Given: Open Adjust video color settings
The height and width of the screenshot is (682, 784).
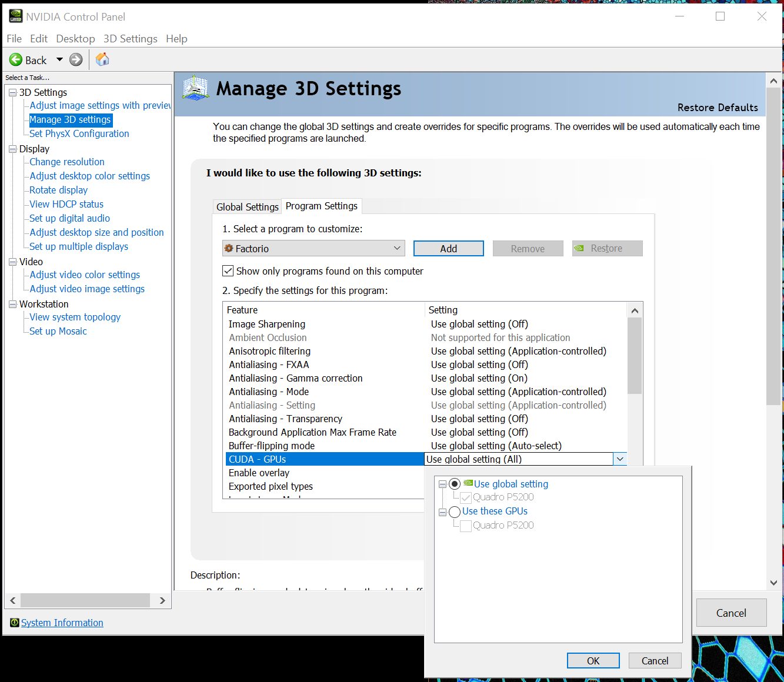Looking at the screenshot, I should [85, 275].
